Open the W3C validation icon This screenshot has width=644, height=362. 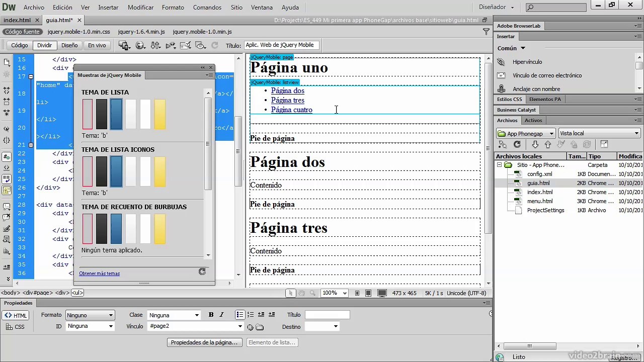tap(171, 45)
